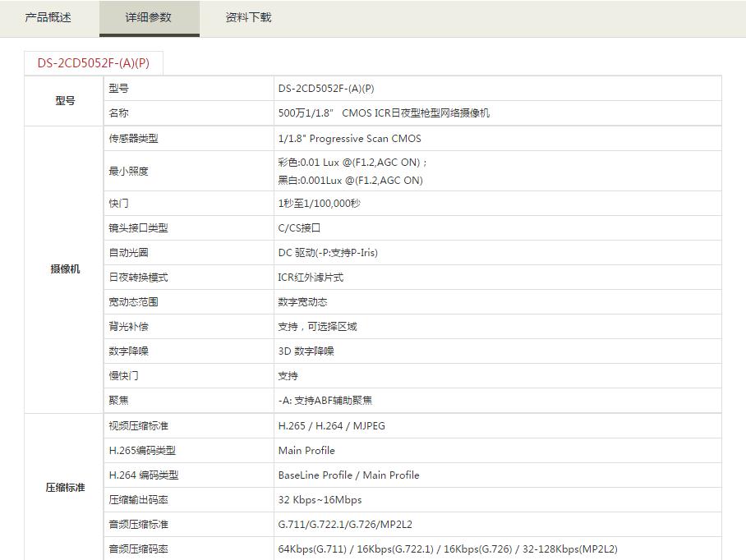Click the 型号 category header cell
The height and width of the screenshot is (560, 746).
click(65, 101)
